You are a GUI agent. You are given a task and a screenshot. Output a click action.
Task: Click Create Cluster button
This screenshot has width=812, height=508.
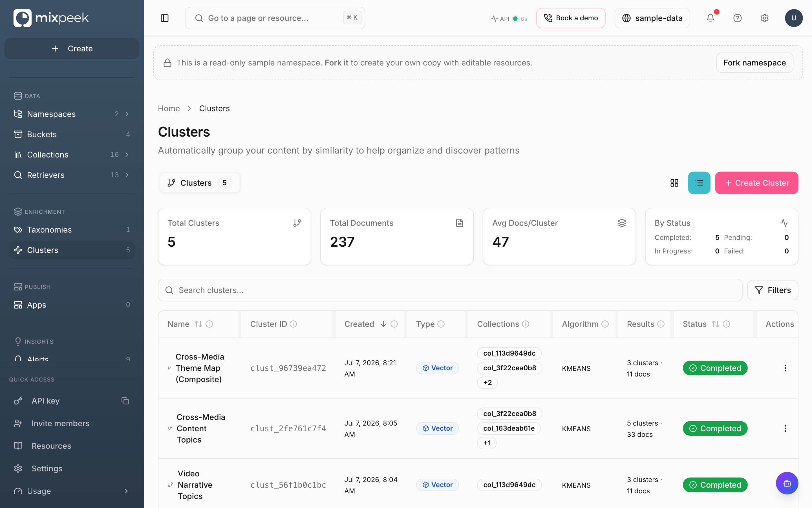756,183
